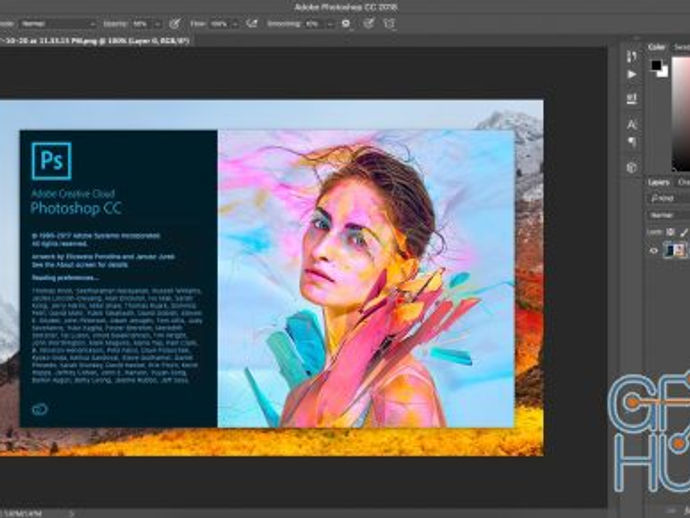Open the symmetry paint butterfly icon
690x518 pixels.
point(389,24)
